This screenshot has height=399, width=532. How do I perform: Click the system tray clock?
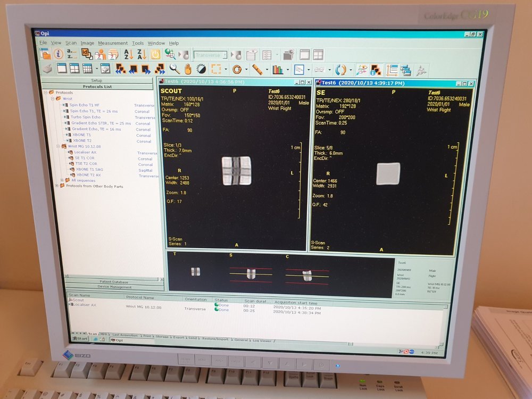[x=429, y=353]
